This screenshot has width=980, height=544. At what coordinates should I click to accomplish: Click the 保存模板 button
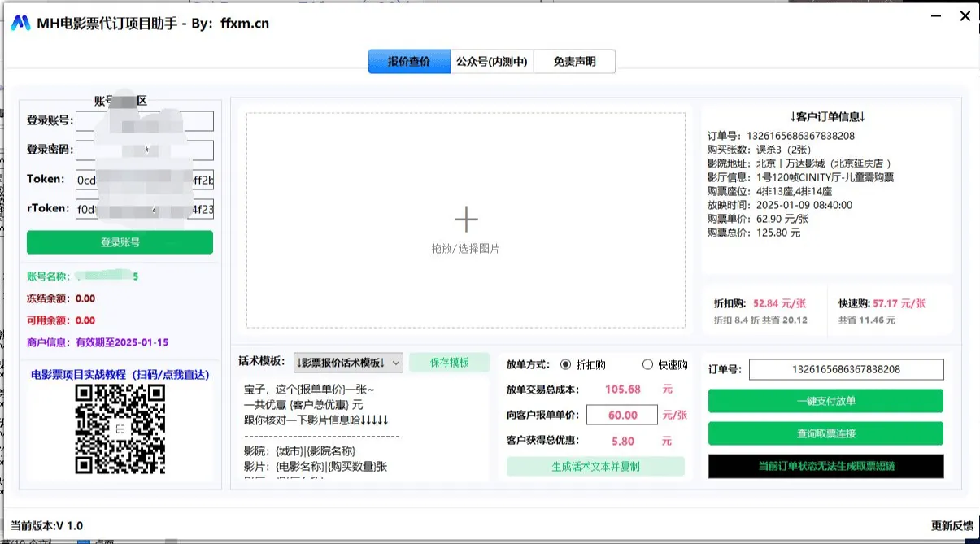(x=451, y=363)
